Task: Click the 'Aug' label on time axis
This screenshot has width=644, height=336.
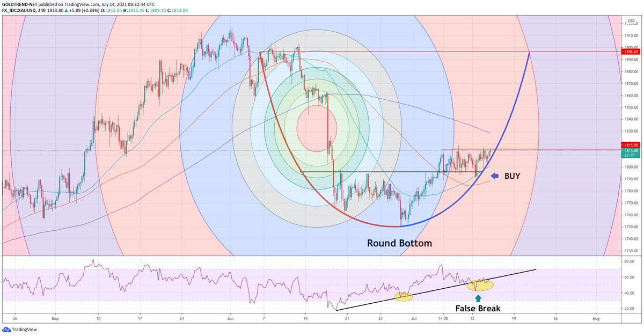Action: [597, 318]
